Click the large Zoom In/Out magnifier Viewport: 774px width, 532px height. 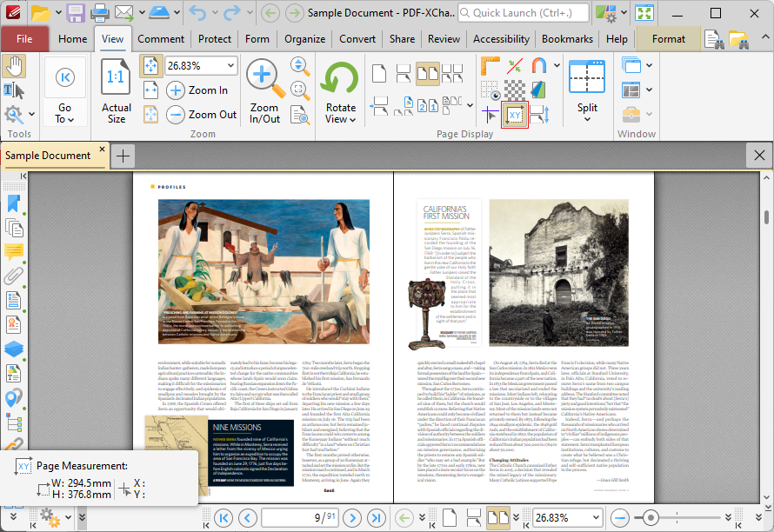tap(265, 77)
